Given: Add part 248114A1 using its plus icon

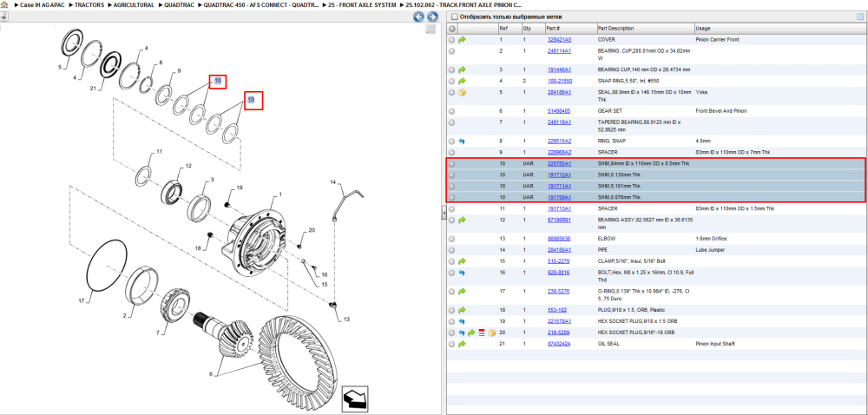Looking at the screenshot, I should click(451, 51).
